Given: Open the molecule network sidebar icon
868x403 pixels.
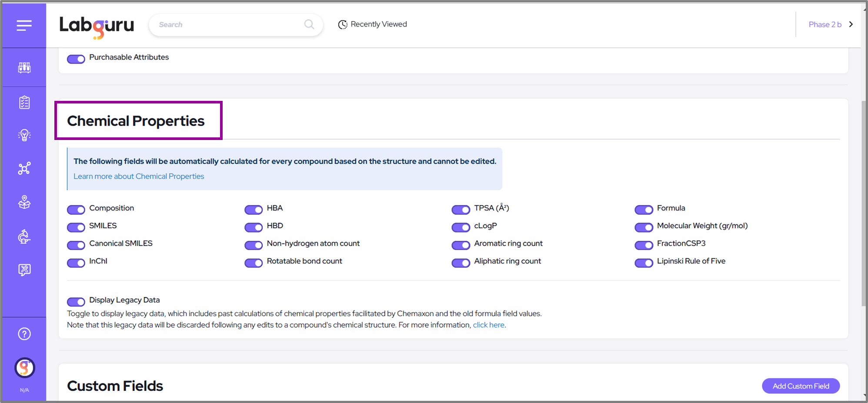Looking at the screenshot, I should coord(24,168).
